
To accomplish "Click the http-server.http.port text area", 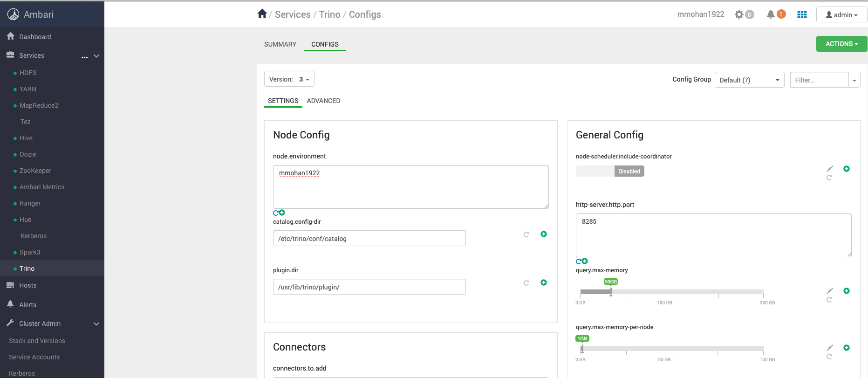I will (x=714, y=235).
